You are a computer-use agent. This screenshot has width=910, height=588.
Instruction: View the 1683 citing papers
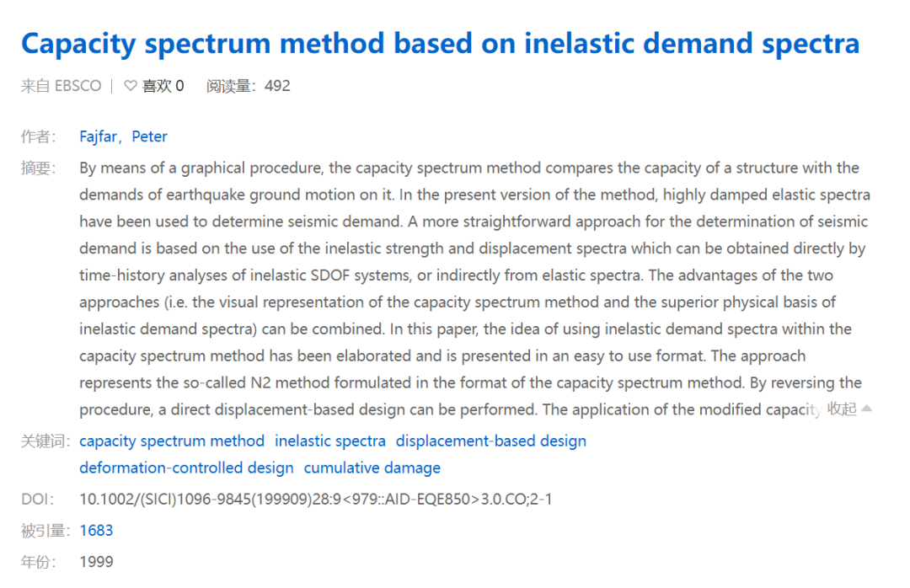pyautogui.click(x=96, y=531)
